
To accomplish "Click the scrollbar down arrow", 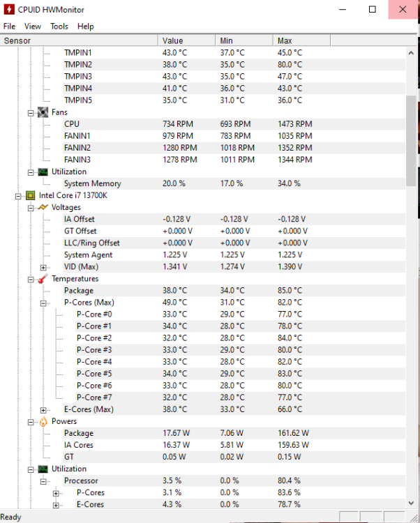I will click(x=411, y=503).
